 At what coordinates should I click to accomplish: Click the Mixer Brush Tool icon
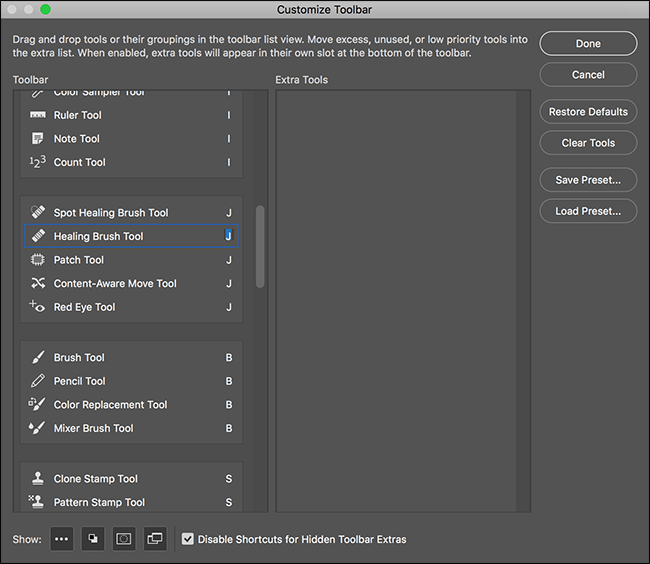(x=37, y=428)
